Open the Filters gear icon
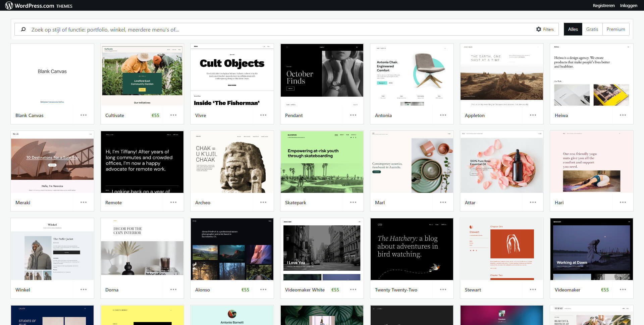 pyautogui.click(x=538, y=29)
